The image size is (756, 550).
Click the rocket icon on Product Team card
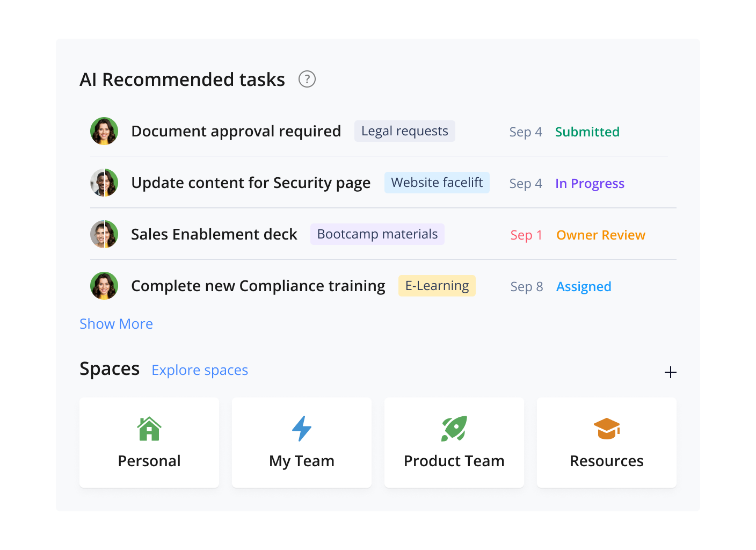click(x=454, y=429)
